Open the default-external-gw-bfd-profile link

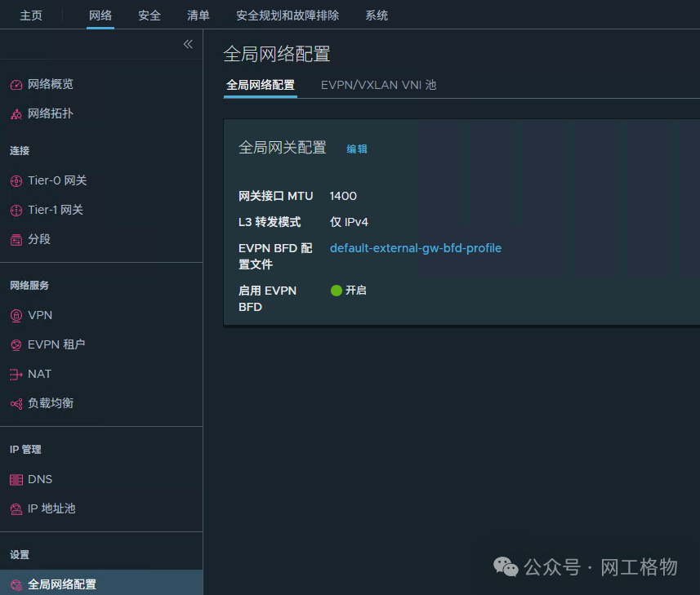coord(415,248)
